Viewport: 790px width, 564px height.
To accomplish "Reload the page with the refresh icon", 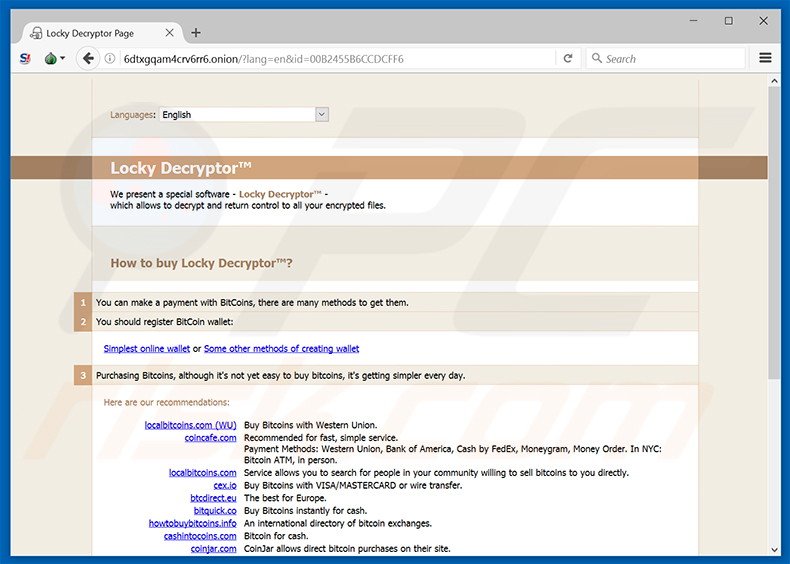I will [x=567, y=58].
